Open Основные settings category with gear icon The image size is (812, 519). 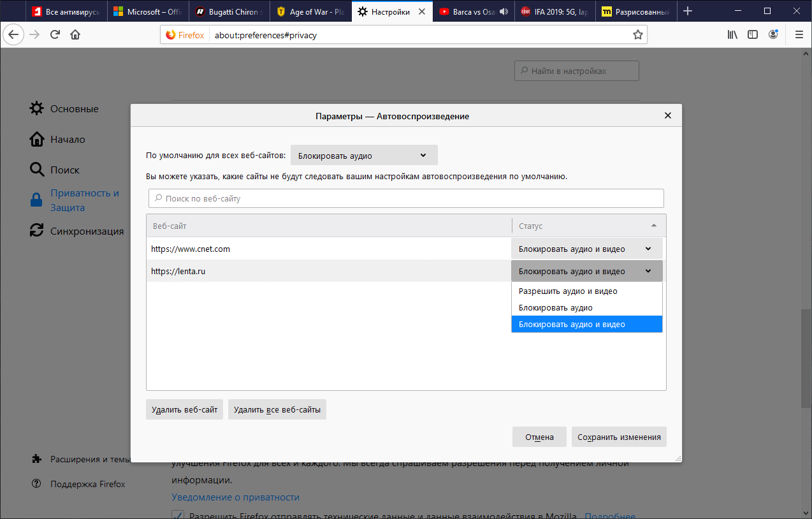click(64, 108)
